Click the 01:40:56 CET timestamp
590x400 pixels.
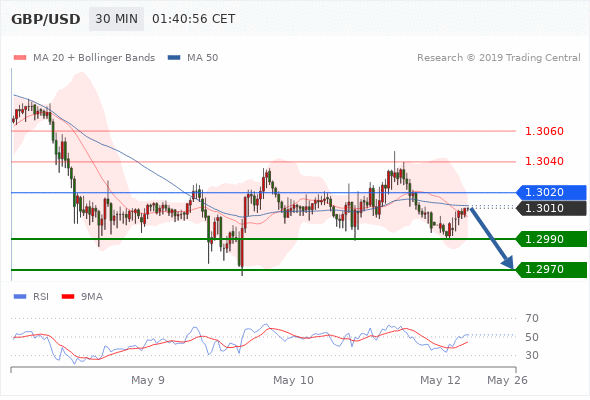pyautogui.click(x=193, y=19)
